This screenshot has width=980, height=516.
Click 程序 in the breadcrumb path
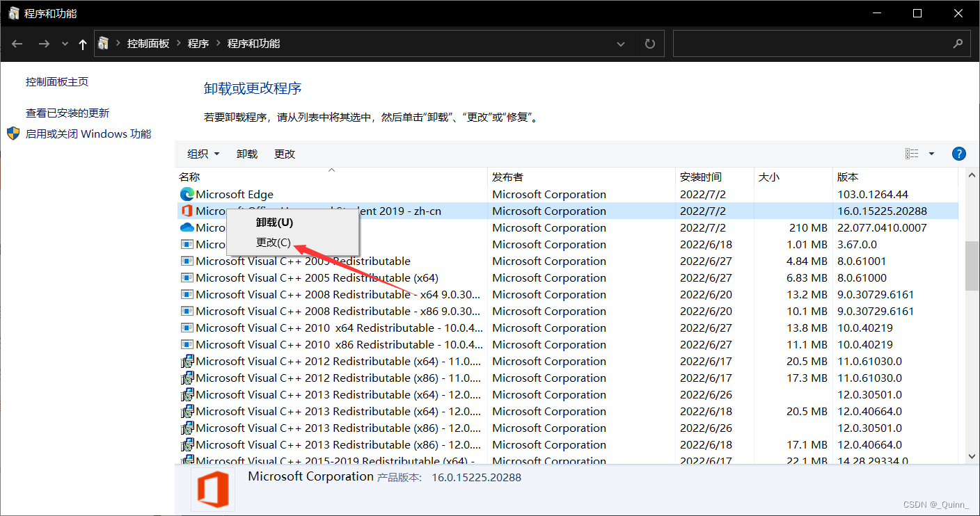pos(198,43)
